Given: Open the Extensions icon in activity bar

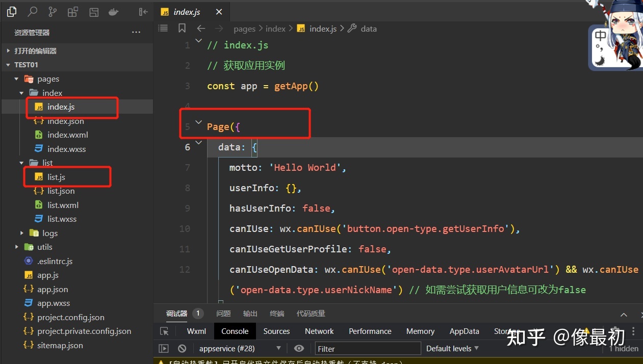Looking at the screenshot, I should 73,12.
